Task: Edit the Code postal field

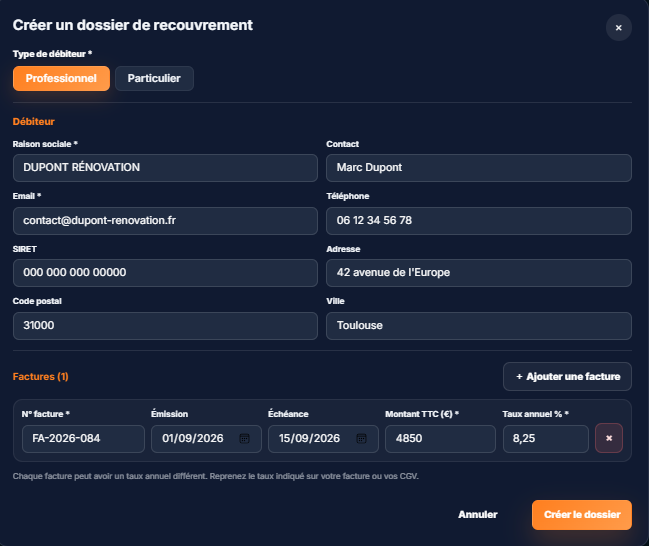Action: [165, 326]
